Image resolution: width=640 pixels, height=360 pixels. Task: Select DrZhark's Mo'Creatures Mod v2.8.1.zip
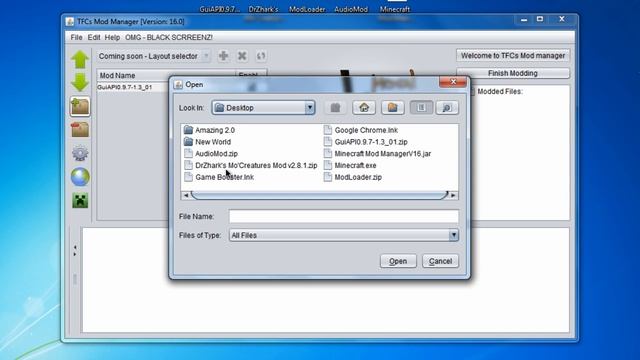[x=256, y=165]
